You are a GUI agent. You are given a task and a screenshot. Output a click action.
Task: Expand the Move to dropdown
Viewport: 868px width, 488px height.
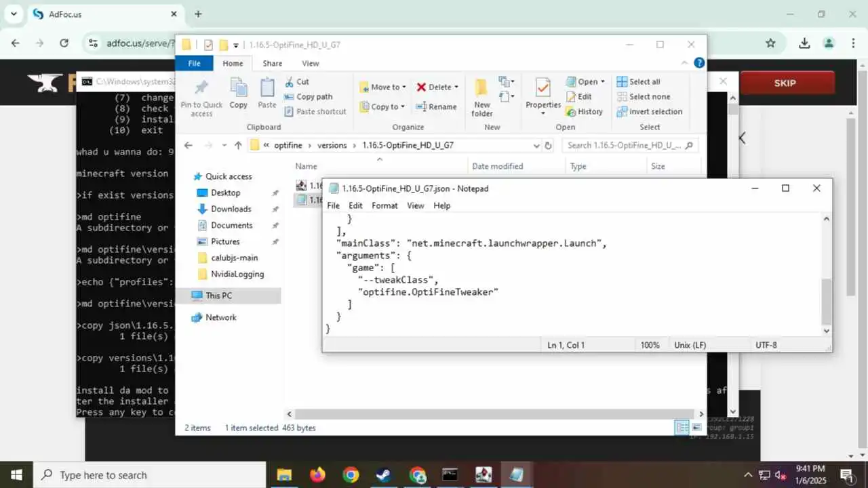pos(404,87)
